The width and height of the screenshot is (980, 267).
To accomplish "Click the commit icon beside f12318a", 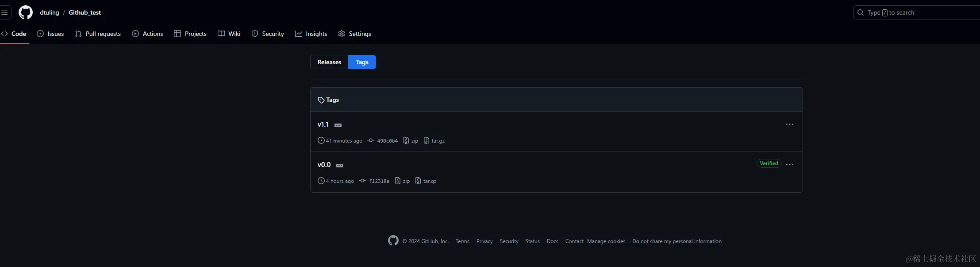I will point(362,181).
